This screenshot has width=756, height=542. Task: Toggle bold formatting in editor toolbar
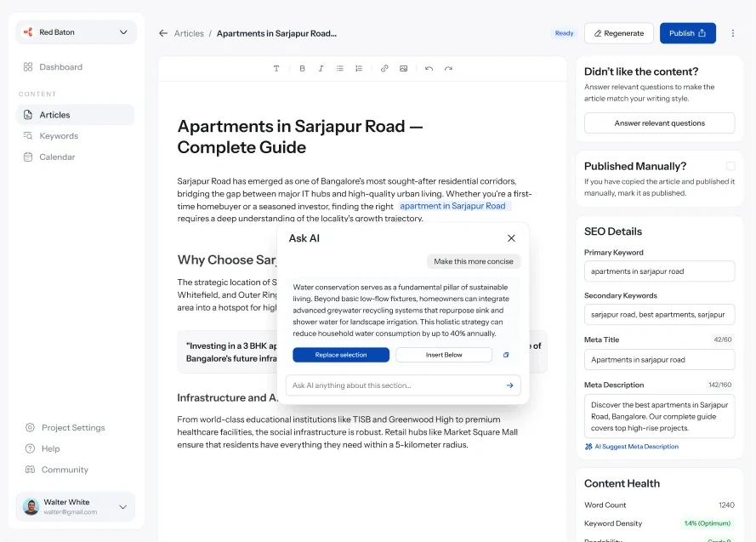pyautogui.click(x=302, y=68)
